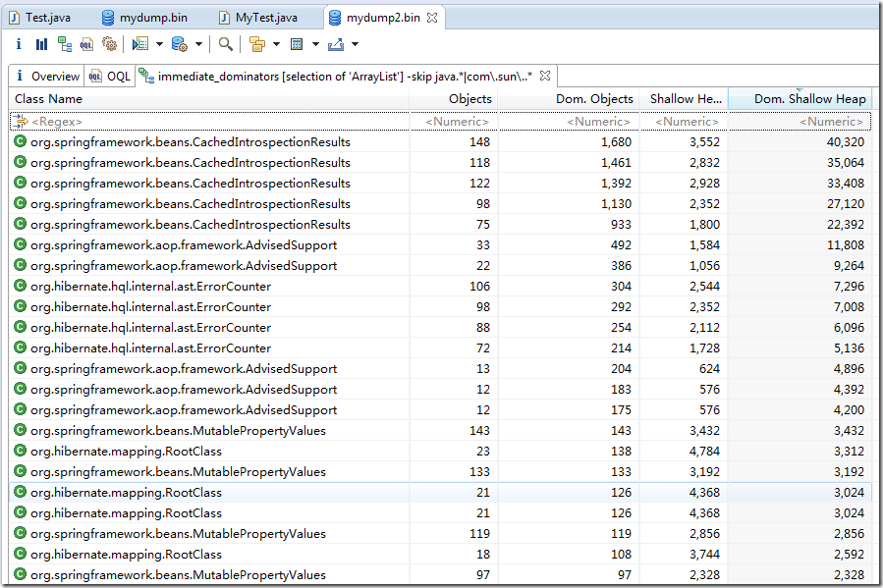Select the mydump2.bin editor tab
883x588 pixels.
tap(383, 18)
